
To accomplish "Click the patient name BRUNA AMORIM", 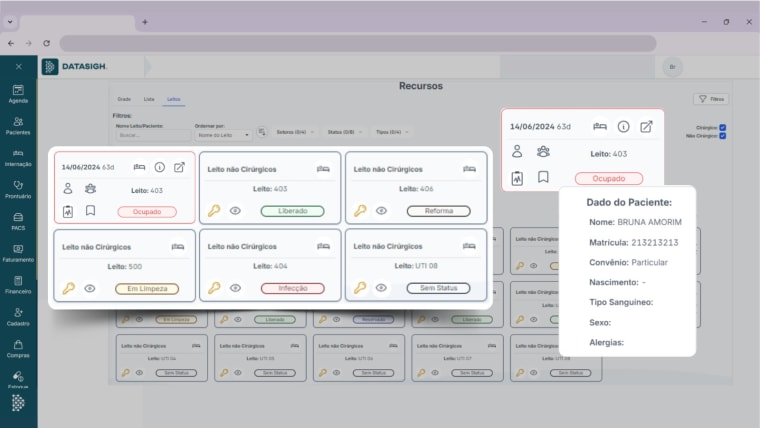I will tap(649, 222).
